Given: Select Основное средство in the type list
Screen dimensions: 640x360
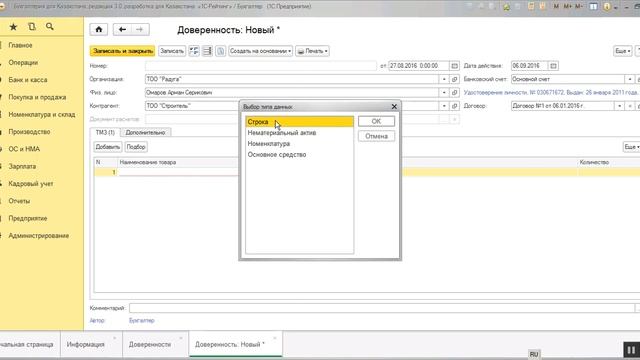Looking at the screenshot, I should click(x=300, y=155).
